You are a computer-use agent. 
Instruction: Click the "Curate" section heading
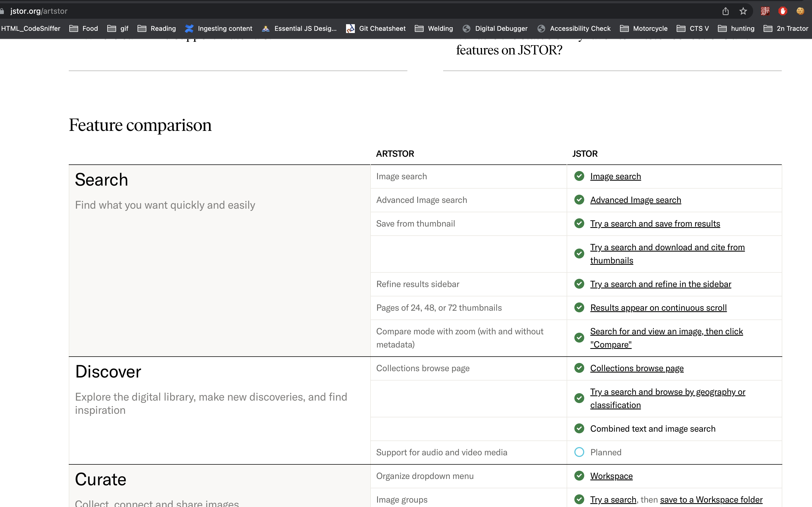point(101,480)
